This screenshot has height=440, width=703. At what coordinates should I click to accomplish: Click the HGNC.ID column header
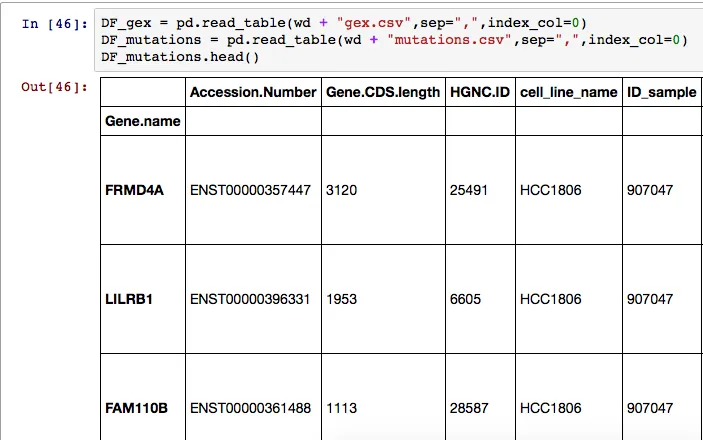(478, 92)
